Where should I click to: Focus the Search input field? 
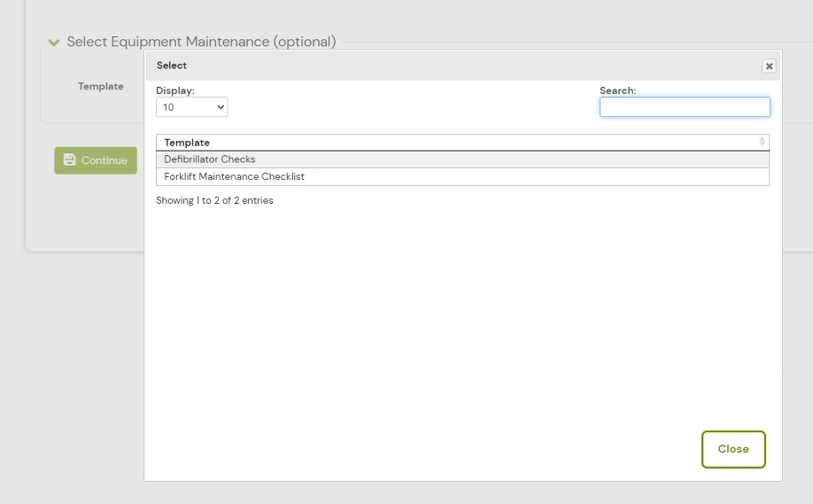click(685, 107)
